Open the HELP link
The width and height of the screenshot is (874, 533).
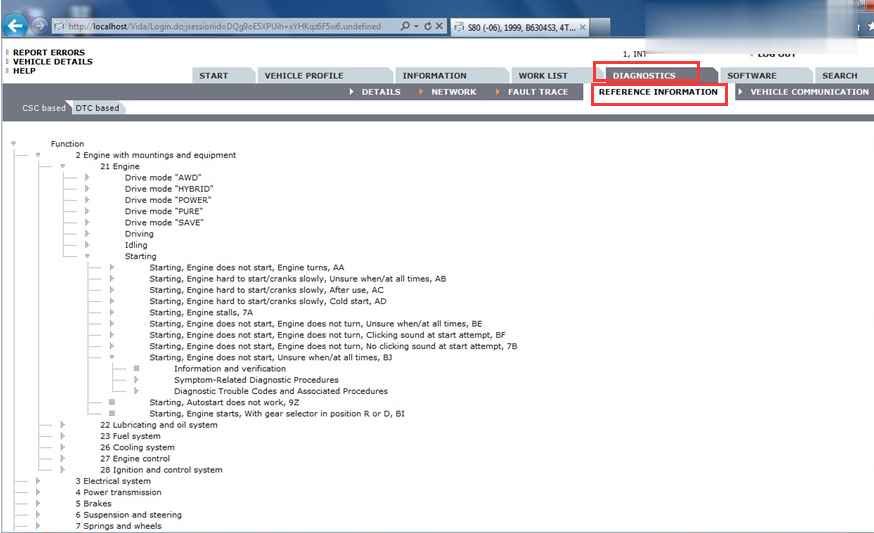(x=25, y=71)
